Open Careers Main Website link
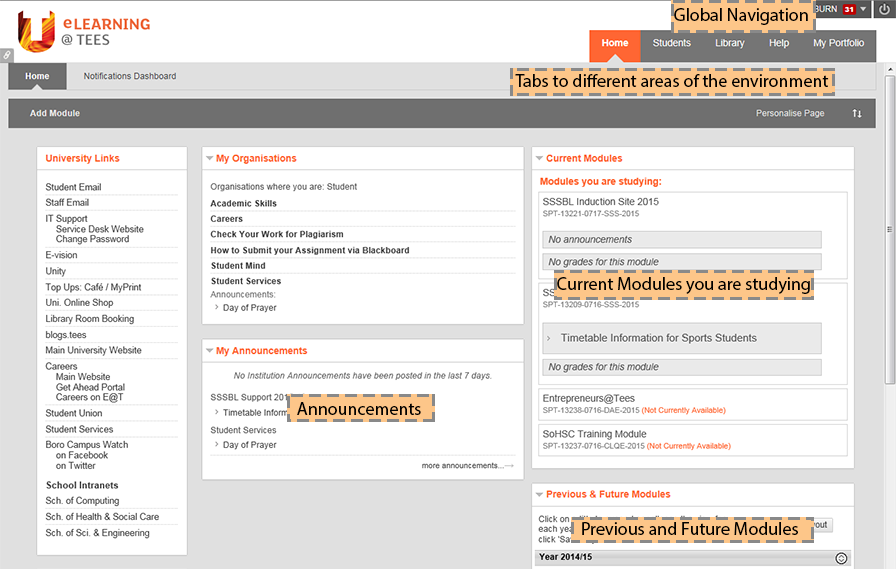Viewport: 896px width, 569px height. [83, 377]
